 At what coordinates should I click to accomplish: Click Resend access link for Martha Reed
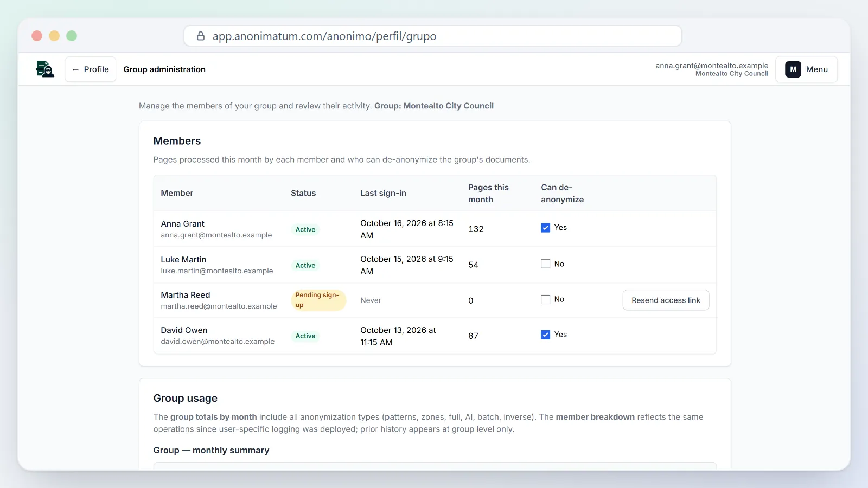(x=666, y=300)
